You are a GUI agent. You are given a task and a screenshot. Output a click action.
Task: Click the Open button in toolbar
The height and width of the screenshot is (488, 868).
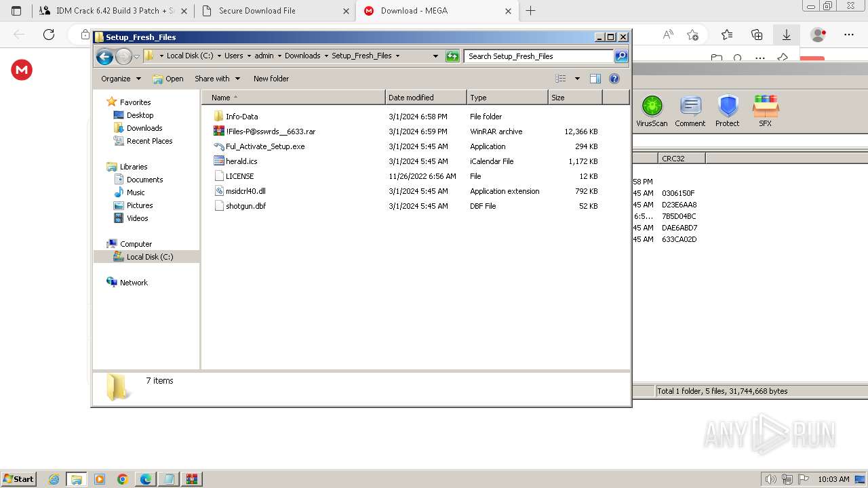pyautogui.click(x=168, y=79)
